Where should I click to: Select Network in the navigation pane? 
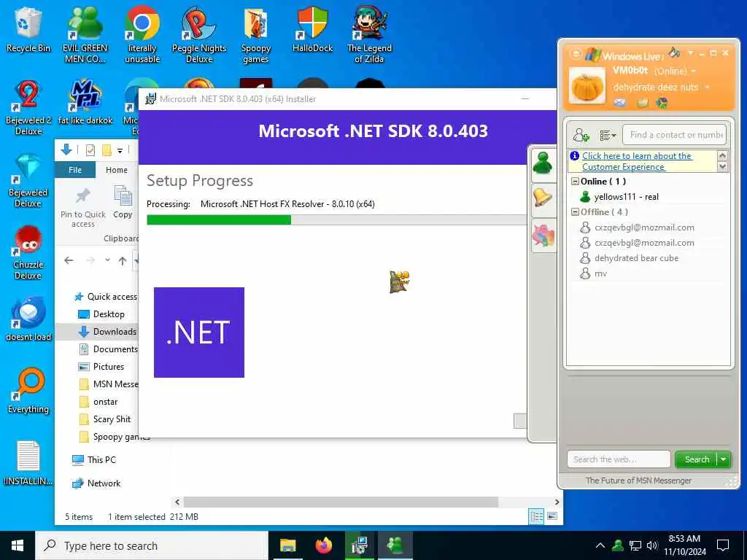(x=96, y=483)
